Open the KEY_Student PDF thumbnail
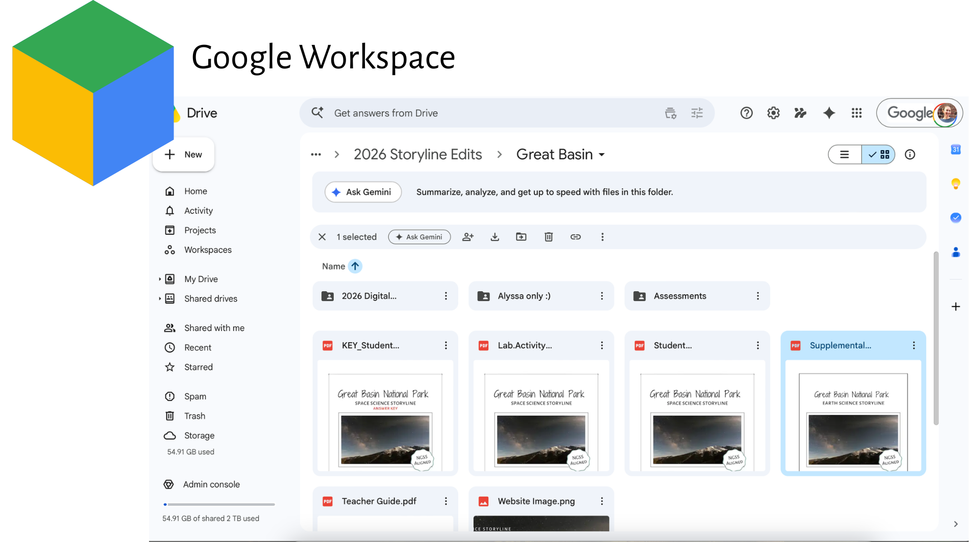The width and height of the screenshot is (980, 551). click(x=385, y=416)
